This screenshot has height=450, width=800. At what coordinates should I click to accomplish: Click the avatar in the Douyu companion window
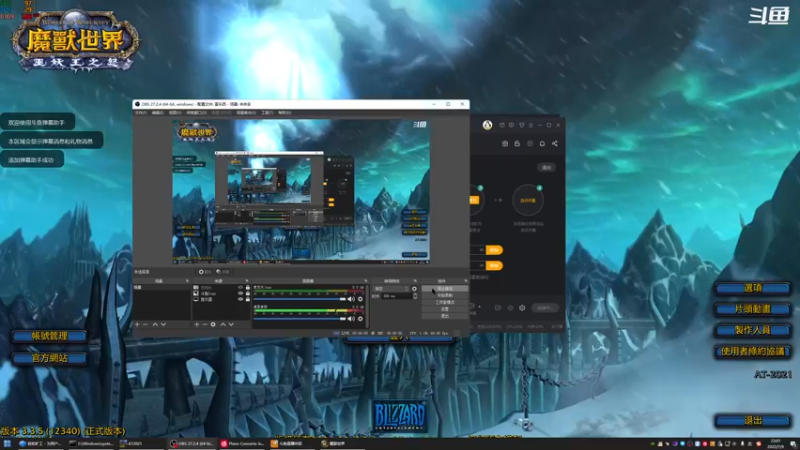click(487, 125)
